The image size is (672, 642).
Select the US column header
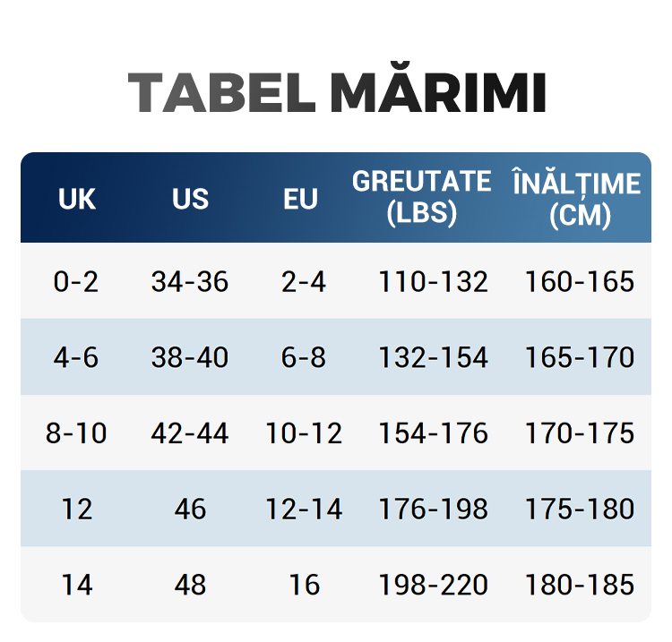click(190, 199)
